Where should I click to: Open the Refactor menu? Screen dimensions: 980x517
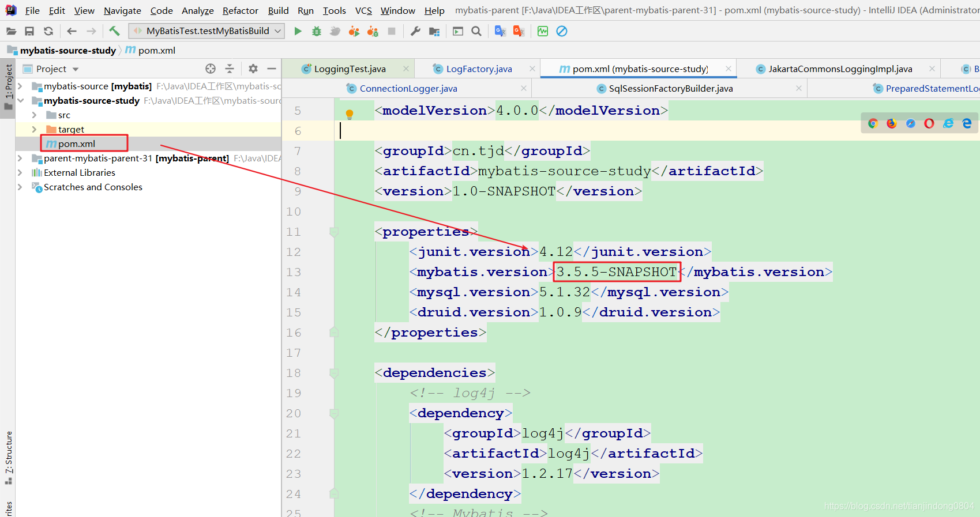241,10
